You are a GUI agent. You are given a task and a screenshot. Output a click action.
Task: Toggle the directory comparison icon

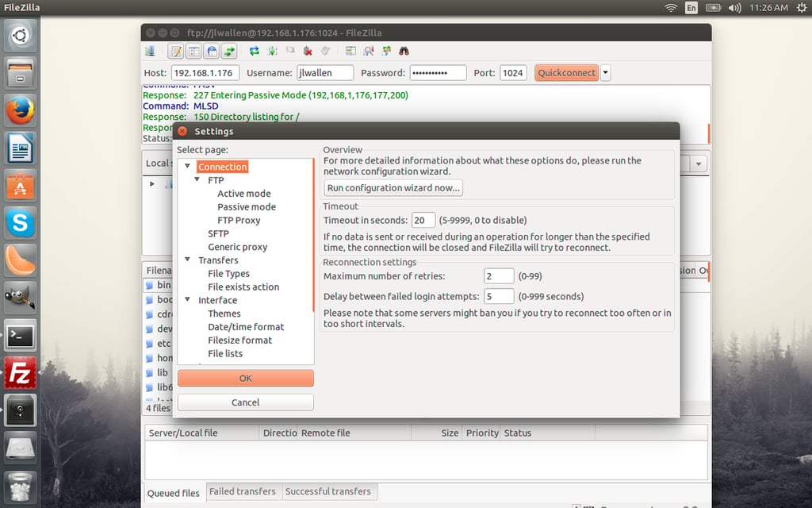point(369,51)
